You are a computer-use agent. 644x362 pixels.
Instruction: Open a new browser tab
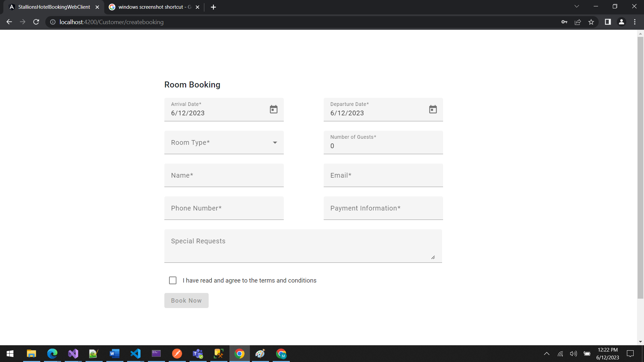[213, 7]
